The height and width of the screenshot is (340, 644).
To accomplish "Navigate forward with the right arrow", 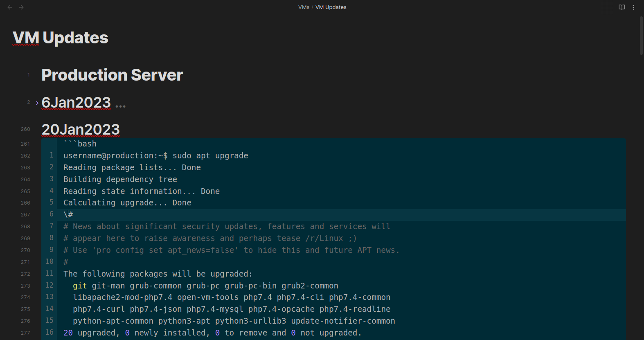I will [x=21, y=7].
